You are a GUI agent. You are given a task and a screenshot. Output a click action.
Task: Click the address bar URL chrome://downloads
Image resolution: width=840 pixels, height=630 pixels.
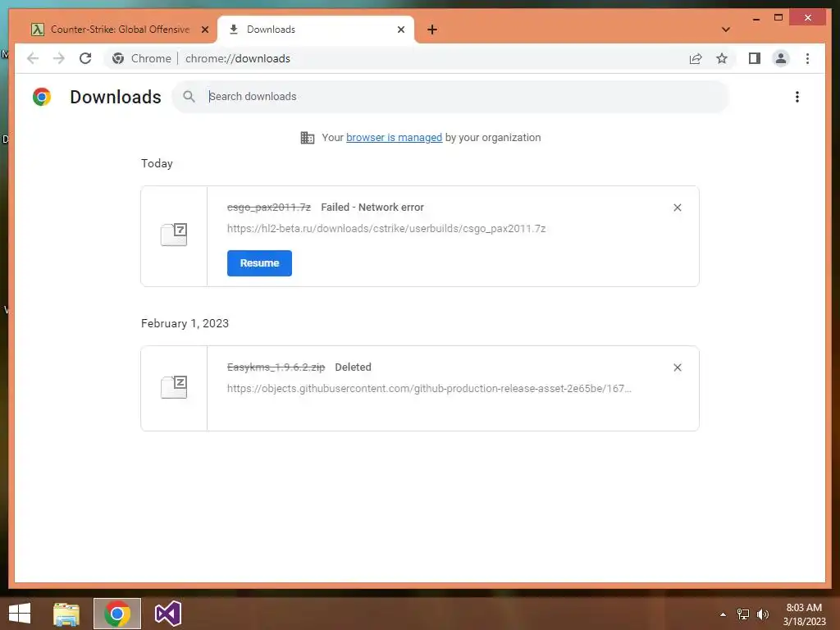pyautogui.click(x=238, y=58)
